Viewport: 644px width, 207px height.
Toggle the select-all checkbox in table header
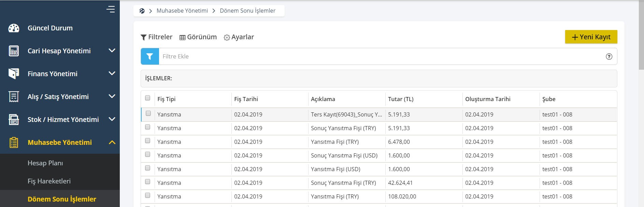click(147, 98)
